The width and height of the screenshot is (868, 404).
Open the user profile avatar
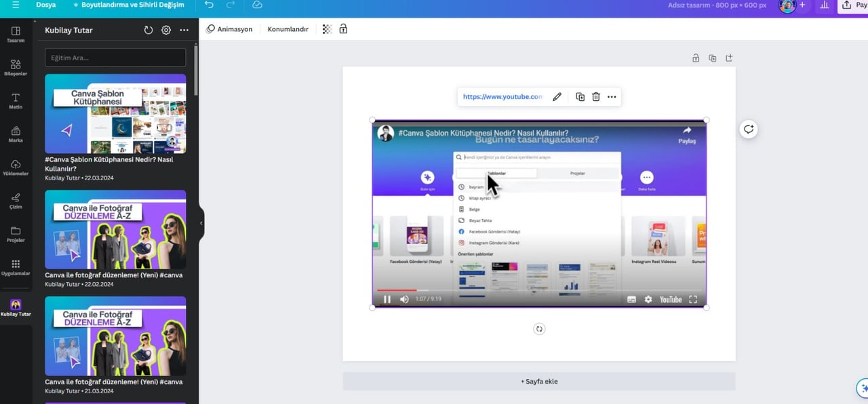pos(787,5)
